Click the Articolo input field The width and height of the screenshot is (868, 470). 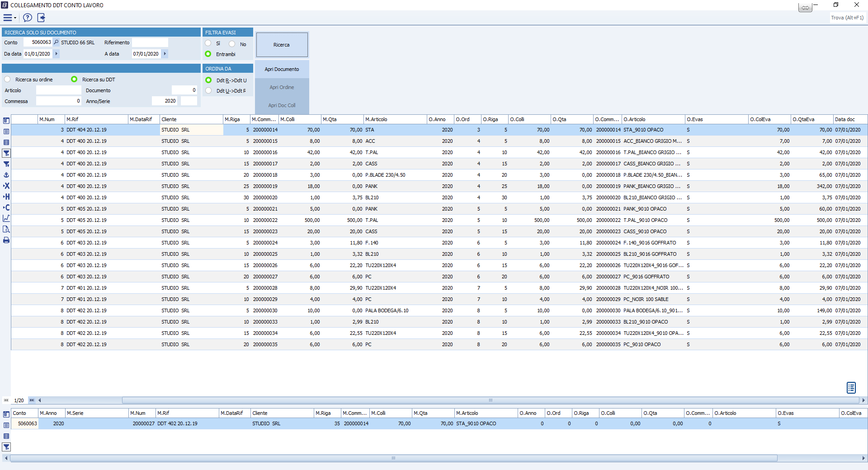(58, 90)
